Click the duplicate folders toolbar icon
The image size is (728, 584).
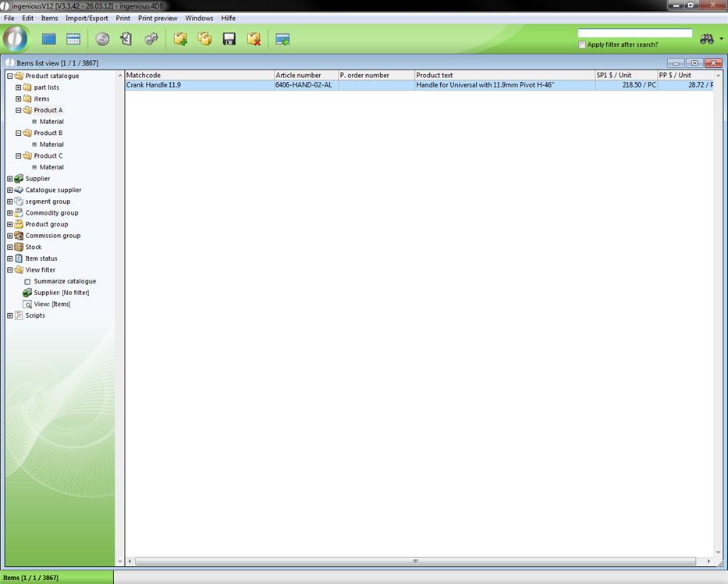click(x=204, y=39)
